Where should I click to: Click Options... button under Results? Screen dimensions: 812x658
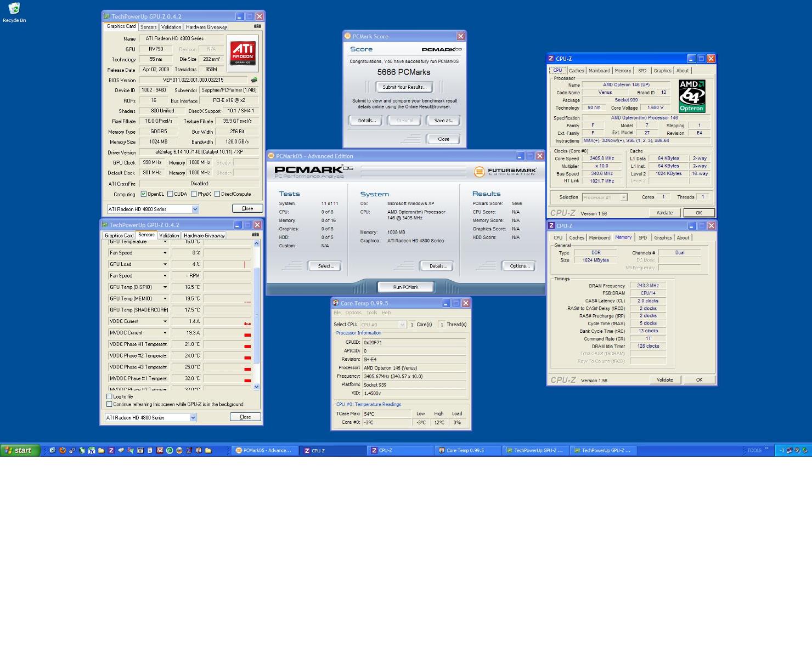[x=519, y=266]
